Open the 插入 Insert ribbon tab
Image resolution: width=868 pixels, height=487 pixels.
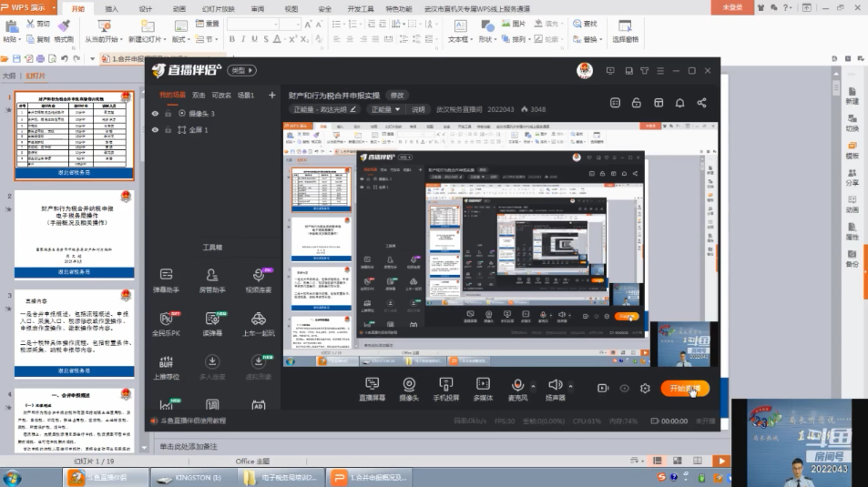coord(111,9)
